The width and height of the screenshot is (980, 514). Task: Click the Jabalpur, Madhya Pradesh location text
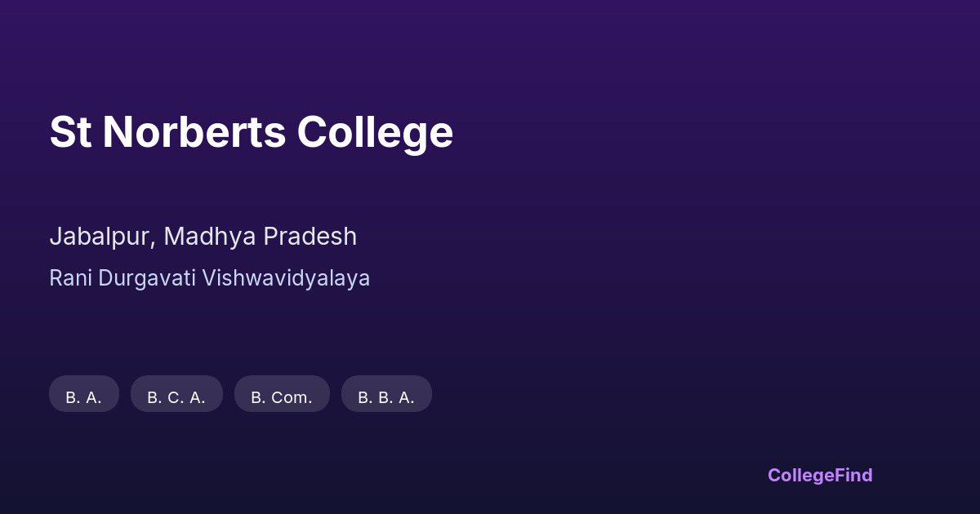point(203,237)
